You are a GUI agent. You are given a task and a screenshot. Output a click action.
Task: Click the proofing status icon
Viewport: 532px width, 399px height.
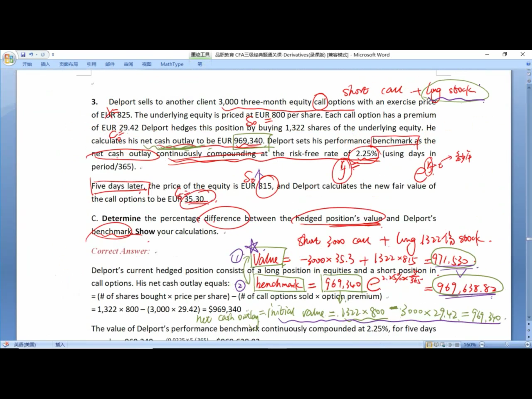[x=6, y=345]
